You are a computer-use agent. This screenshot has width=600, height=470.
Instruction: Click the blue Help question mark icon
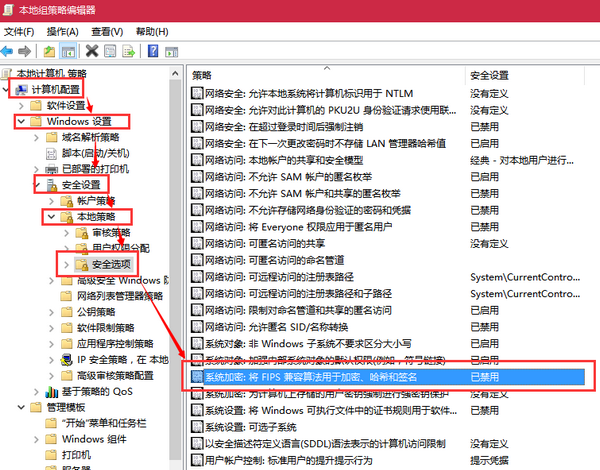153,51
